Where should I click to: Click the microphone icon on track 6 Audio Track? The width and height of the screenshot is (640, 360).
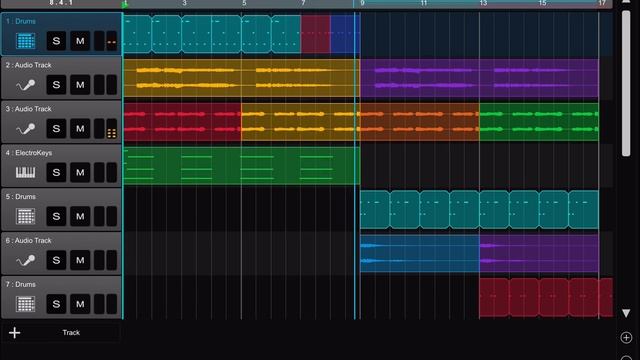click(x=25, y=260)
